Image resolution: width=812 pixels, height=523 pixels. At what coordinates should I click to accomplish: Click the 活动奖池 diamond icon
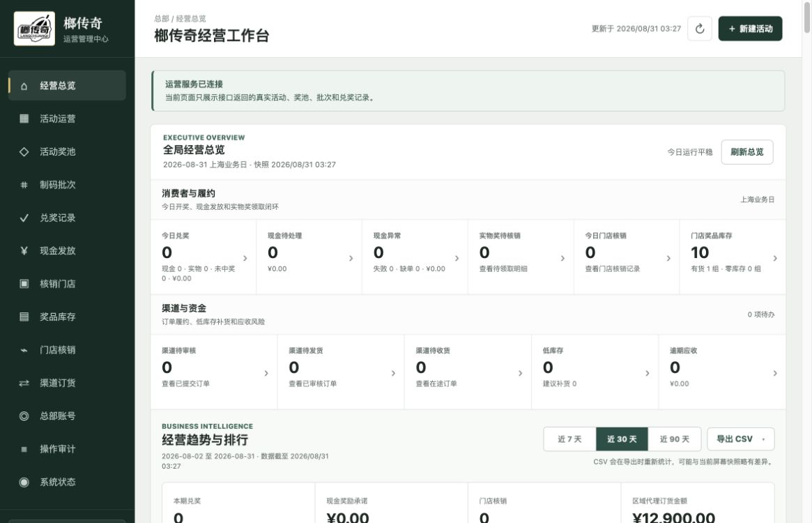24,152
